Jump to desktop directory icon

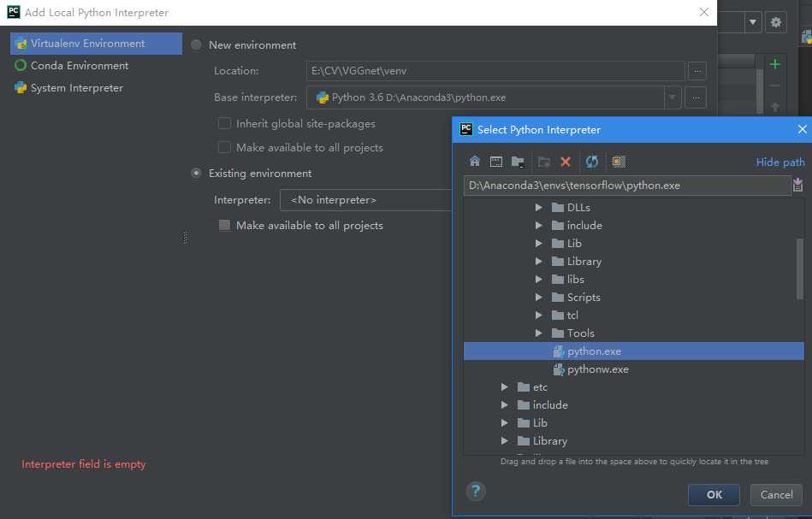(496, 162)
